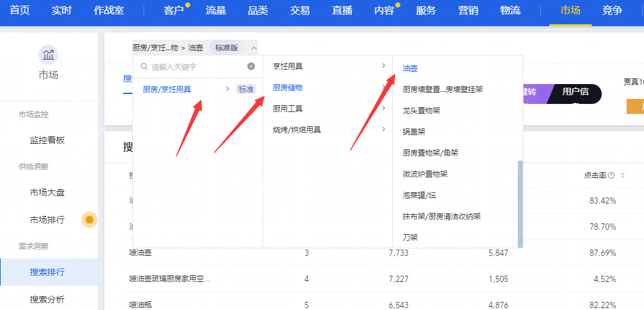Click the 市场 chart icon in sidebar

pos(48,55)
